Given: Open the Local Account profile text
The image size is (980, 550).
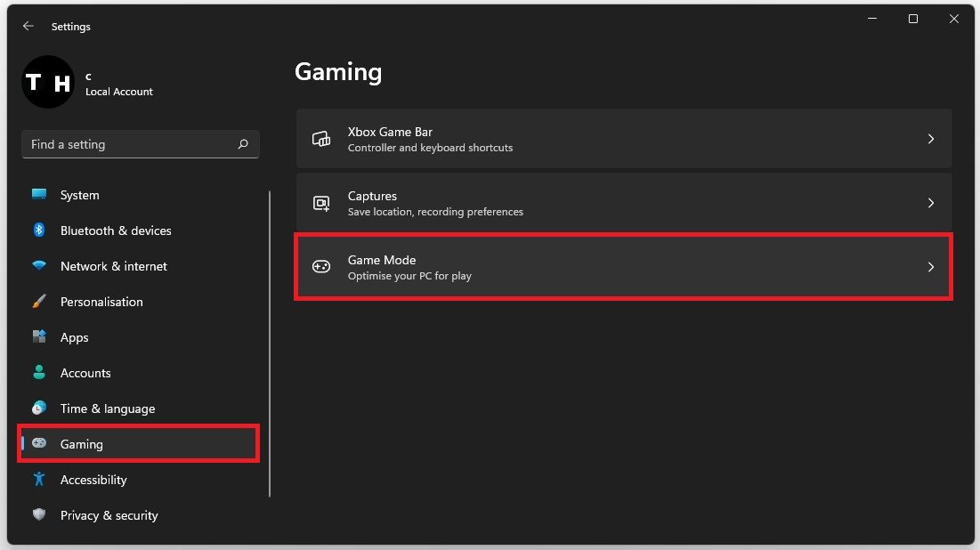Looking at the screenshot, I should 118,92.
